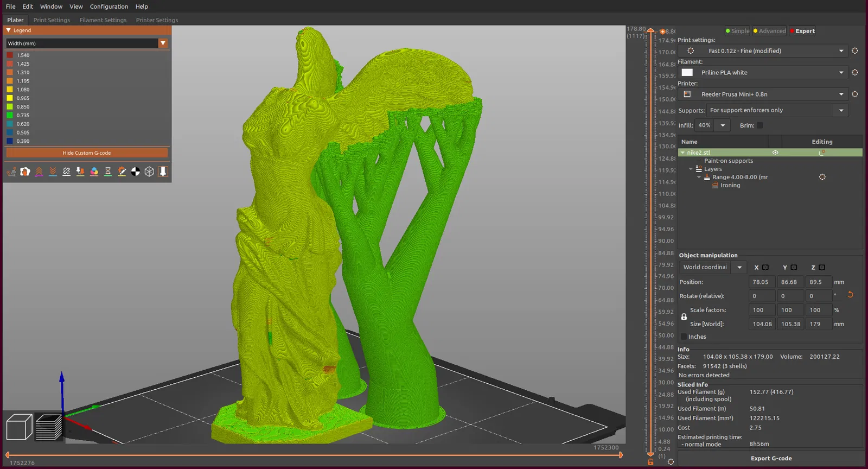Viewport: 868px width, 469px height.
Task: Toggle the scale factors lock
Action: pos(684,317)
